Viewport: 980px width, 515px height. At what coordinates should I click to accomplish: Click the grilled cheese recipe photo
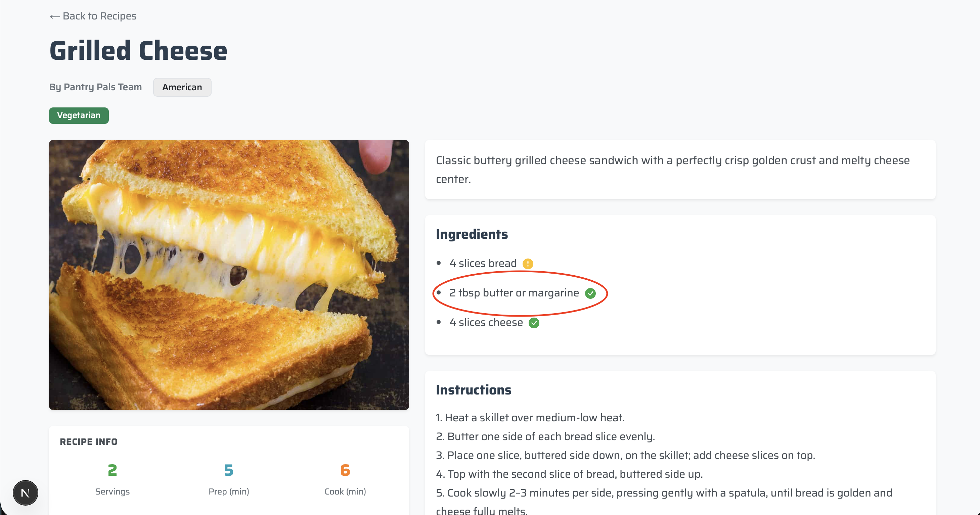pos(229,275)
